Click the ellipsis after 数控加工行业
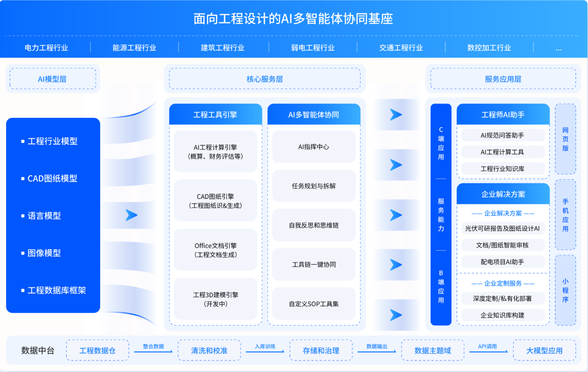The height and width of the screenshot is (372, 588). pos(558,49)
